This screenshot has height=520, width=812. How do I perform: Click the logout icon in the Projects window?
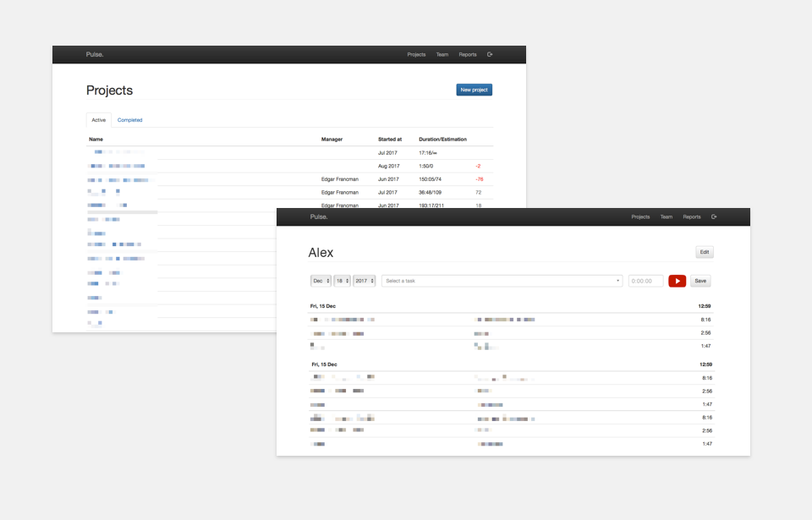(490, 55)
